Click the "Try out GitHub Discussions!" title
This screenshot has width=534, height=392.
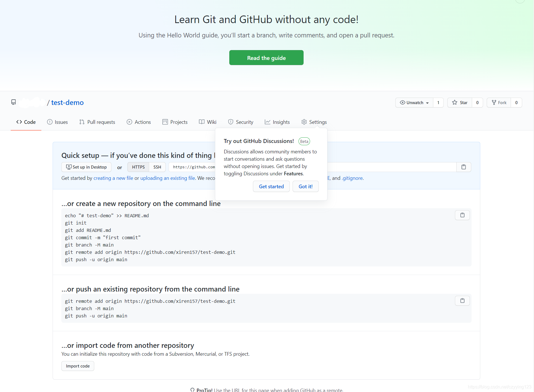coord(259,141)
